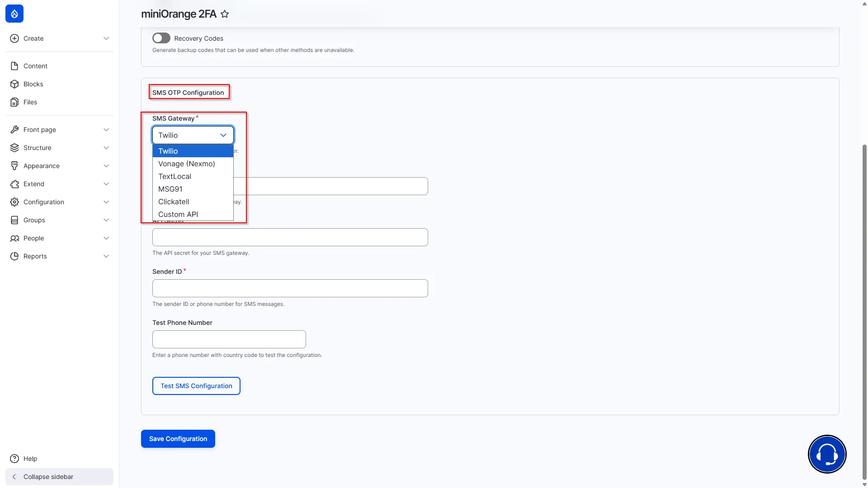The height and width of the screenshot is (488, 868).
Task: Click the Front page wrench icon
Action: click(14, 130)
